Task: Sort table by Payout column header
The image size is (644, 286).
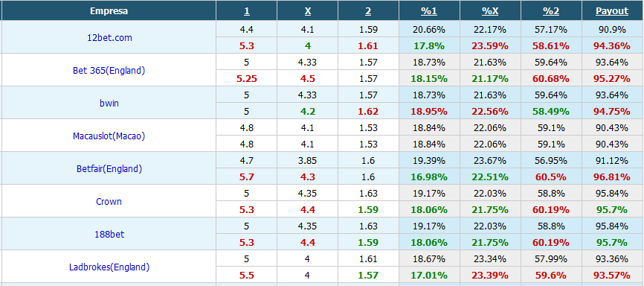Action: [612, 11]
